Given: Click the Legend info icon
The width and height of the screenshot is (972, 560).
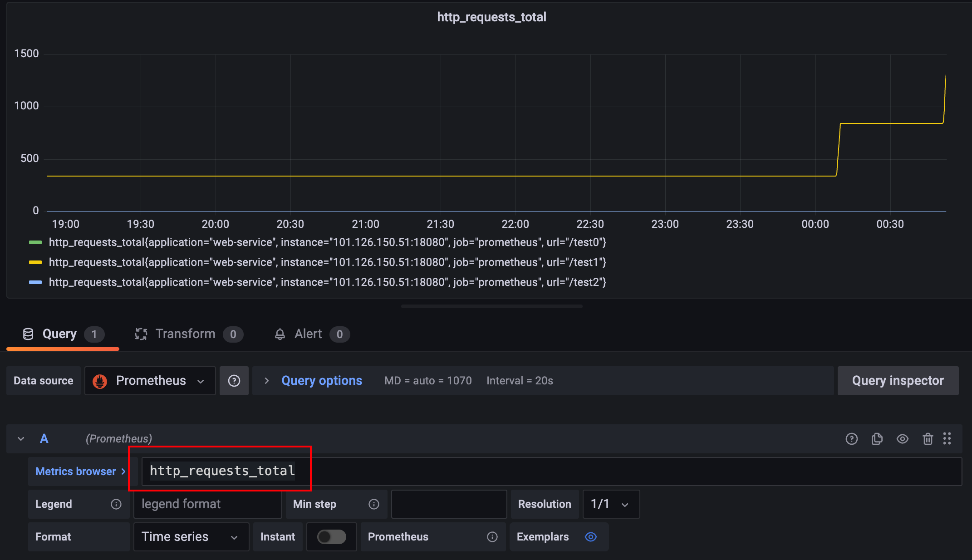Looking at the screenshot, I should click(x=116, y=504).
